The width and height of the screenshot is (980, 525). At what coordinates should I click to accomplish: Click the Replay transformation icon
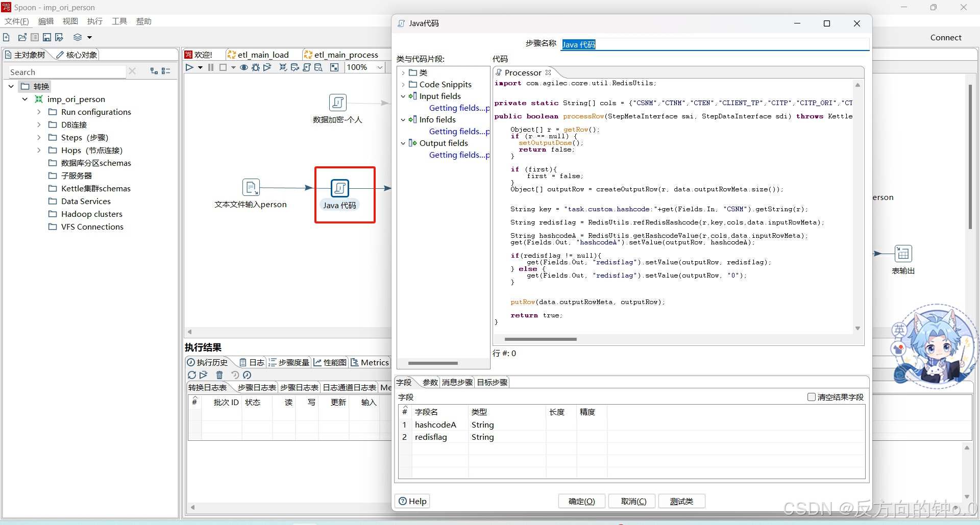pyautogui.click(x=267, y=67)
